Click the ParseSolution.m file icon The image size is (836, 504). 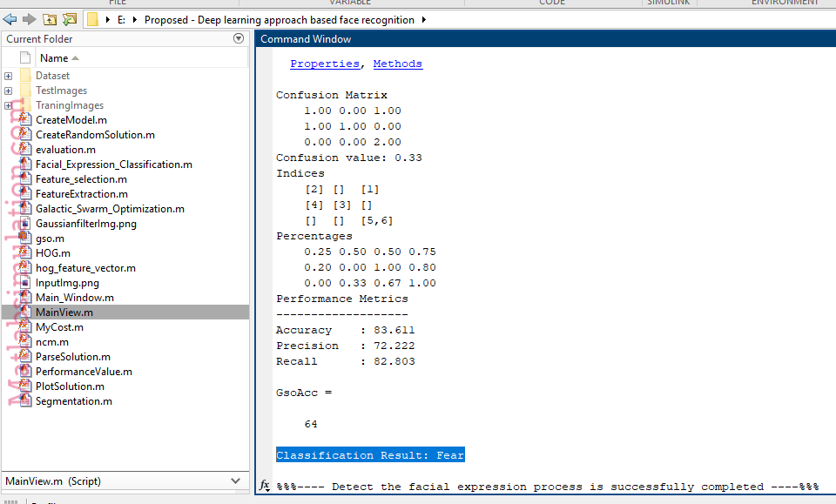[x=24, y=357]
